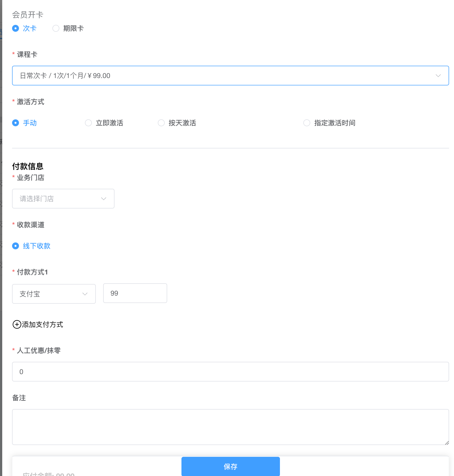Select 立即激活 activation option
The width and height of the screenshot is (454, 476).
(88, 123)
